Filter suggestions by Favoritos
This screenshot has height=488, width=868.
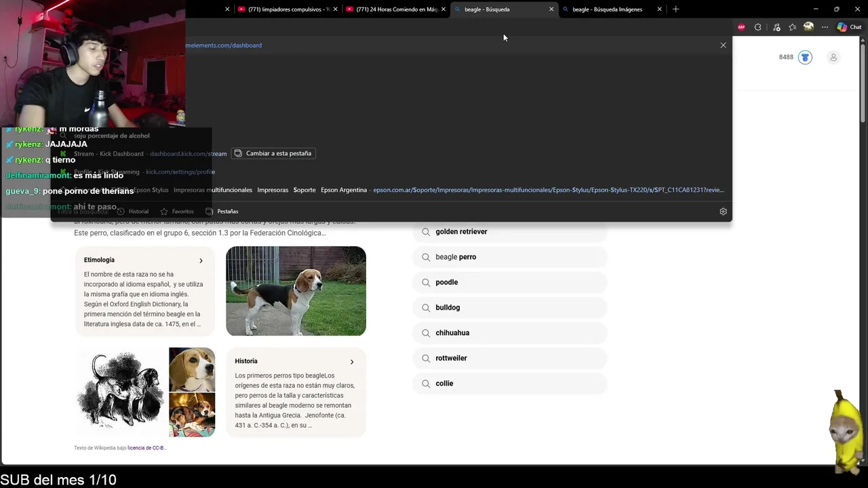177,211
